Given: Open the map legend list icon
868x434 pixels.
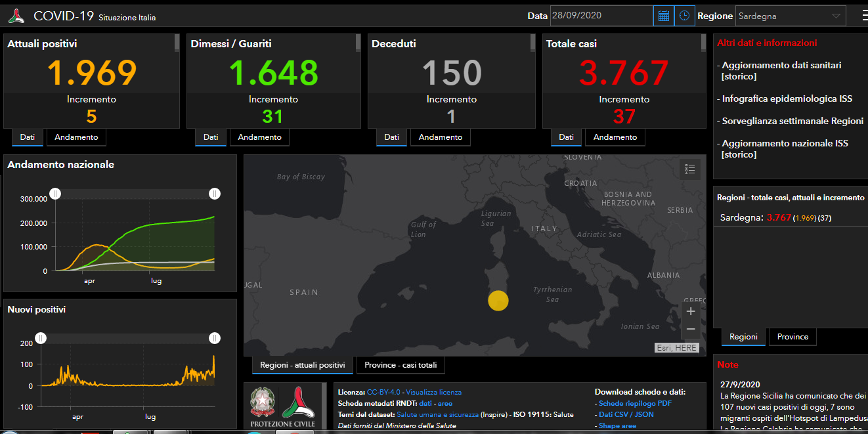Looking at the screenshot, I should point(689,169).
